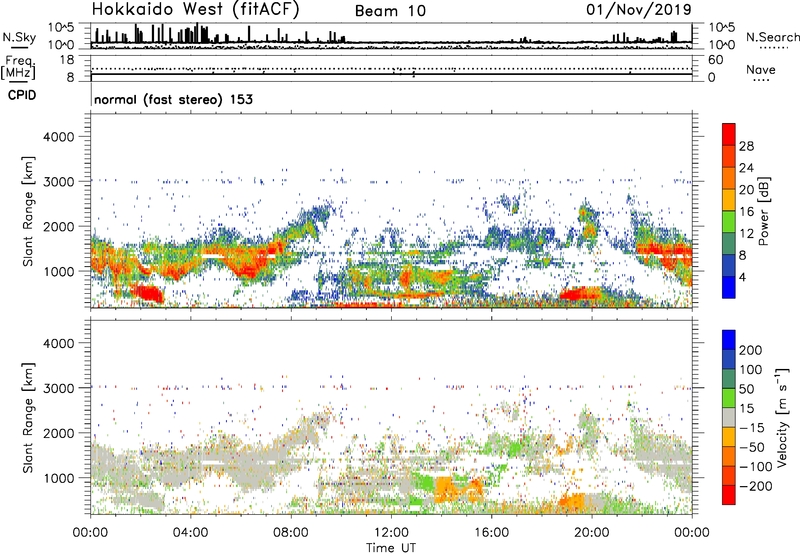Click '4000' on power panel range axis

(x=58, y=137)
